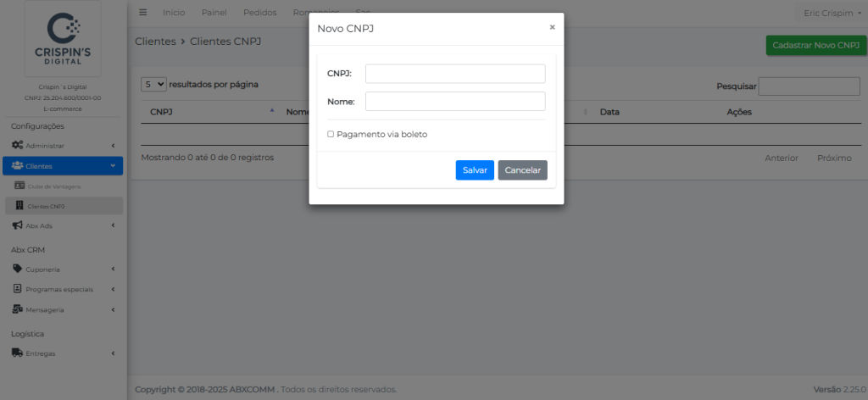
Task: Click the Abx Ads megaphone icon
Action: pyautogui.click(x=17, y=225)
